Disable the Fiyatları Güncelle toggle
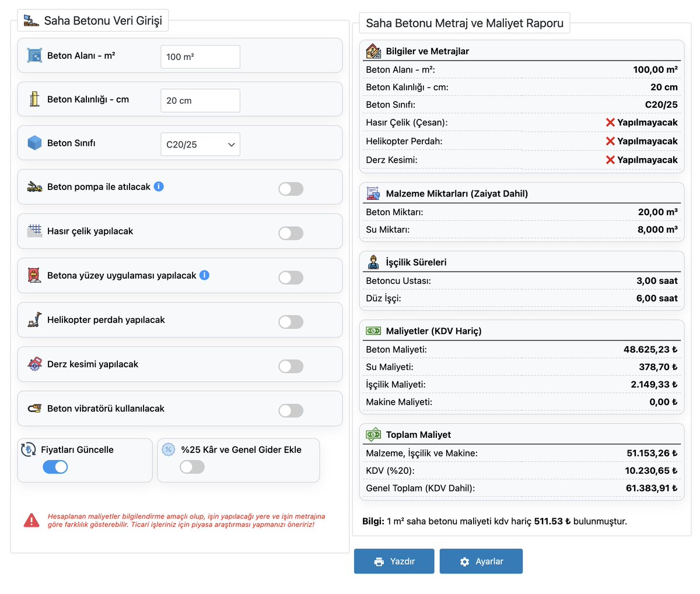Screen dimensions: 700x594 tap(55, 467)
